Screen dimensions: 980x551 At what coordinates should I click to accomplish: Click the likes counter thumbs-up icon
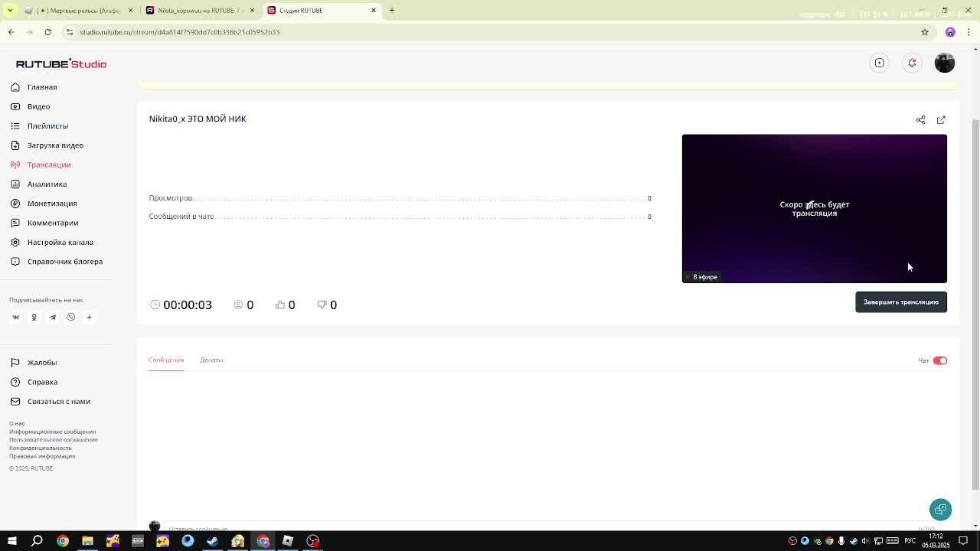[x=279, y=305]
